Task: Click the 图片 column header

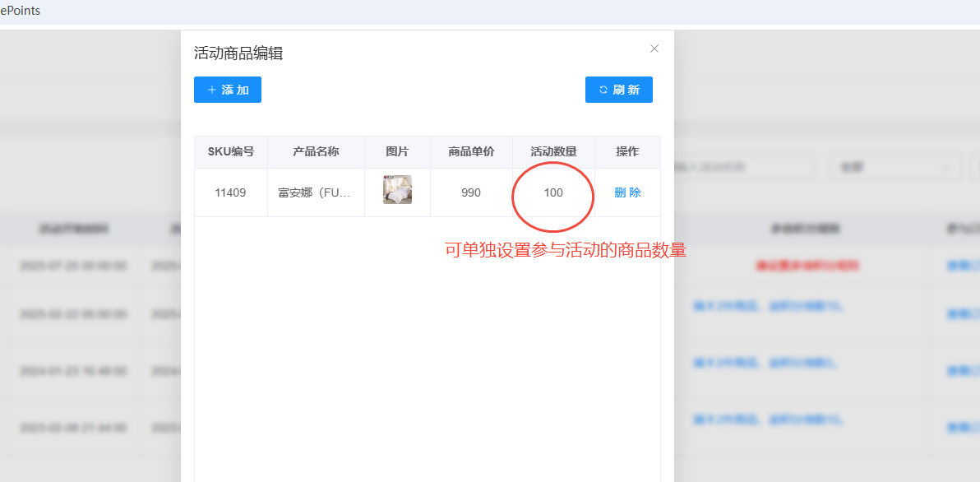Action: [x=397, y=152]
